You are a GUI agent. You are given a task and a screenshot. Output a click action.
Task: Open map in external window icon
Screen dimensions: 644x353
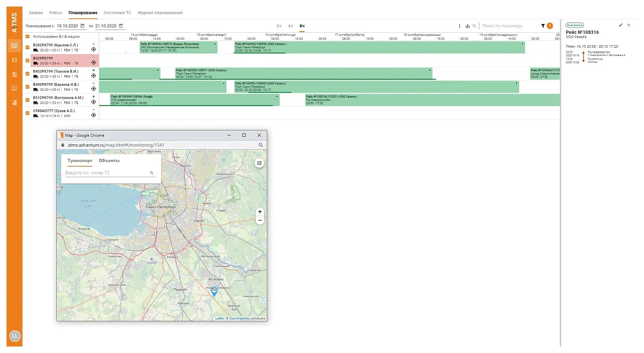pyautogui.click(x=259, y=163)
